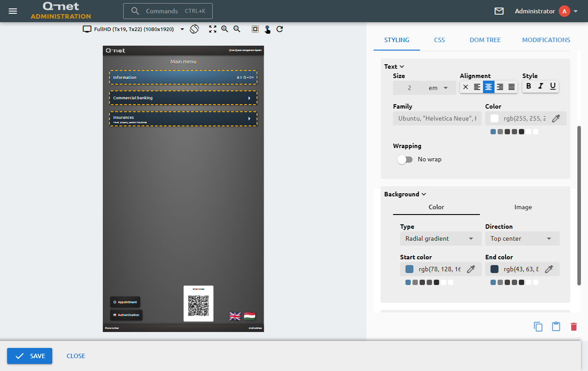Activate touch interaction mode icon
Image resolution: width=588 pixels, height=371 pixels.
point(268,29)
